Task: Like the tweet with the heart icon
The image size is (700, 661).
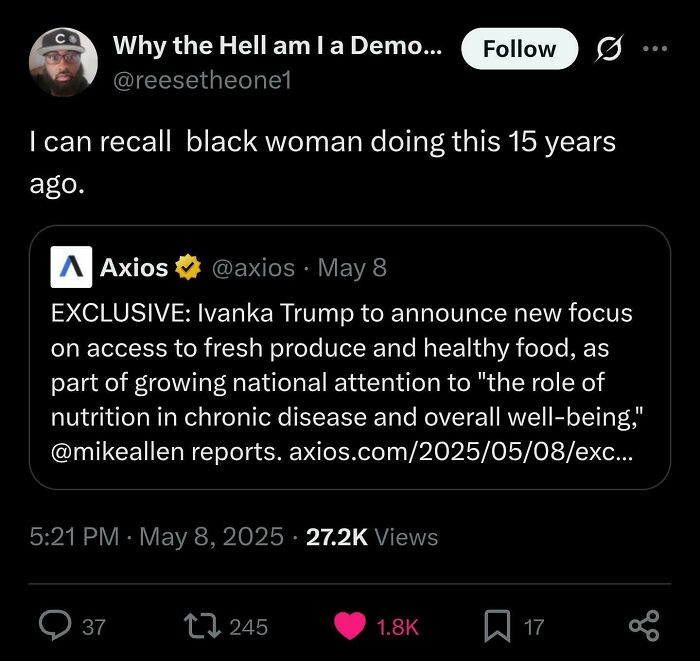Action: tap(349, 626)
